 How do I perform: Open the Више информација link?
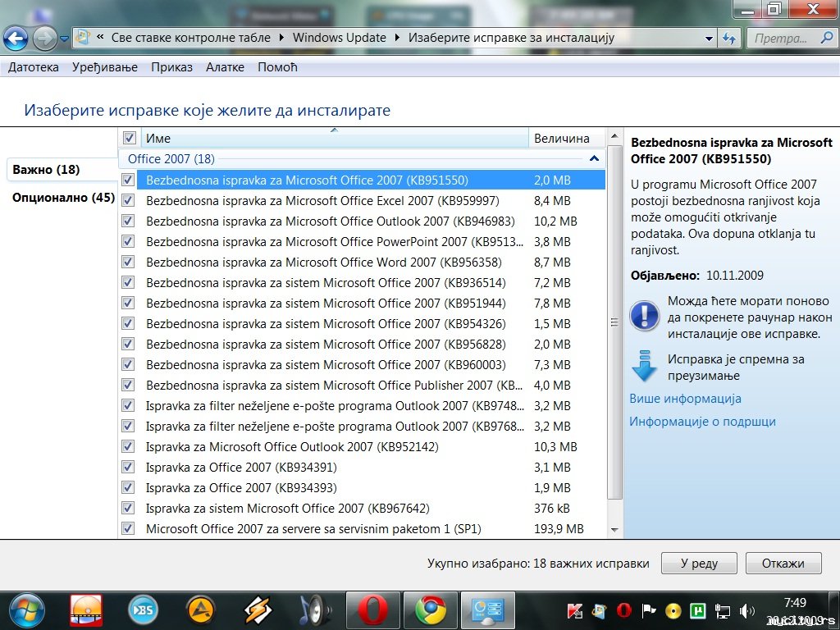tap(685, 399)
